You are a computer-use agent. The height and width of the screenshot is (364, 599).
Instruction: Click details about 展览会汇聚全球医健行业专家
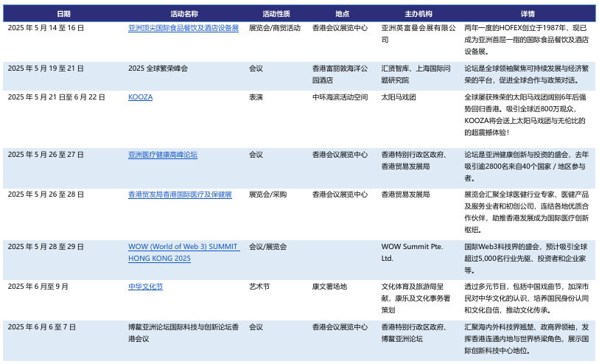[526, 212]
